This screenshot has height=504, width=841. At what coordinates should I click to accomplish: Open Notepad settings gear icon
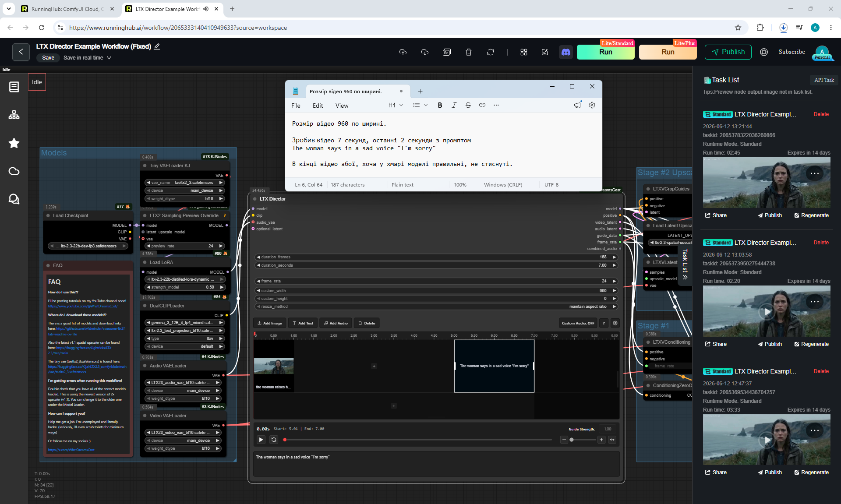(592, 105)
